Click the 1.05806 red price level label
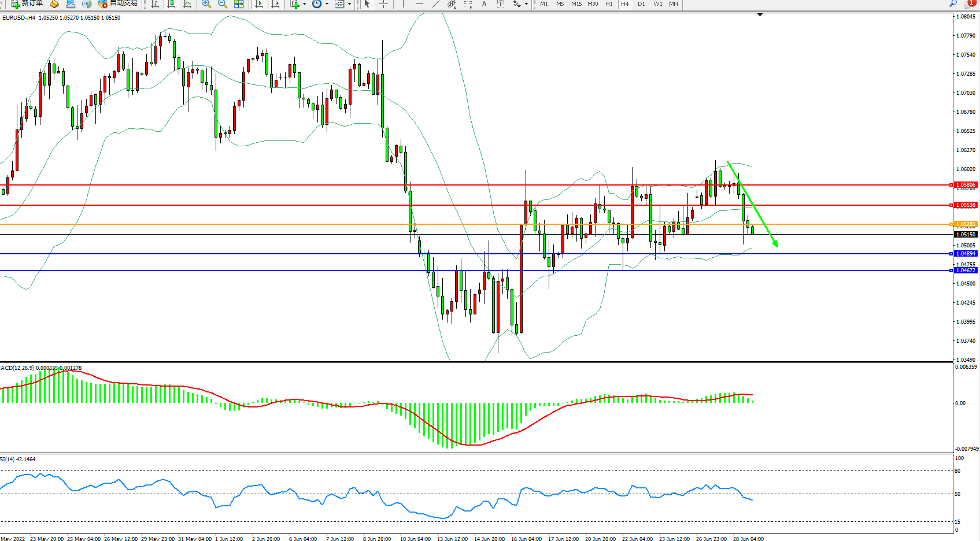 pos(965,185)
